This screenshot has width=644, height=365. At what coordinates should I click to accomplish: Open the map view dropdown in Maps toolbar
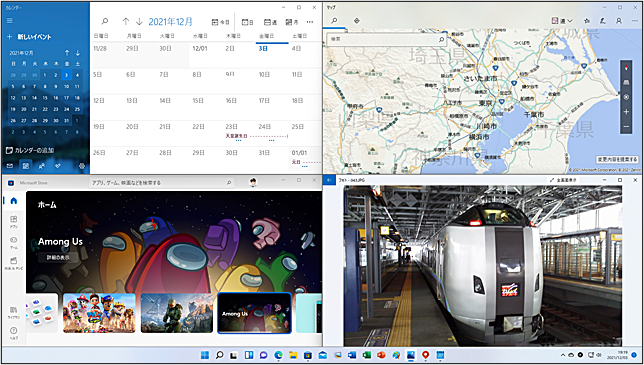[x=562, y=21]
